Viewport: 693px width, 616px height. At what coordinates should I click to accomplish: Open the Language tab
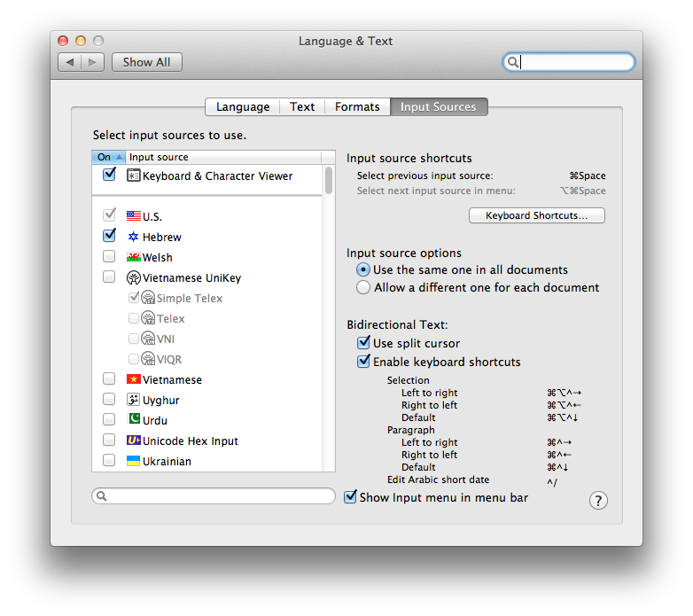coord(243,106)
